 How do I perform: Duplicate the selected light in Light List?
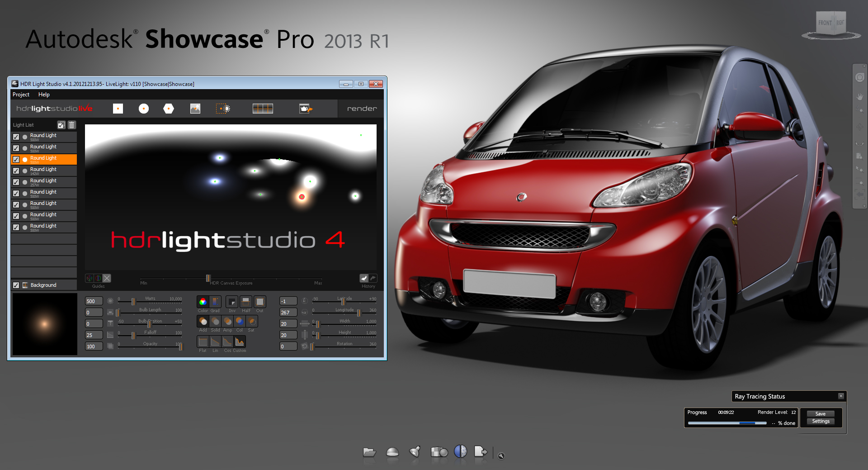(x=61, y=125)
